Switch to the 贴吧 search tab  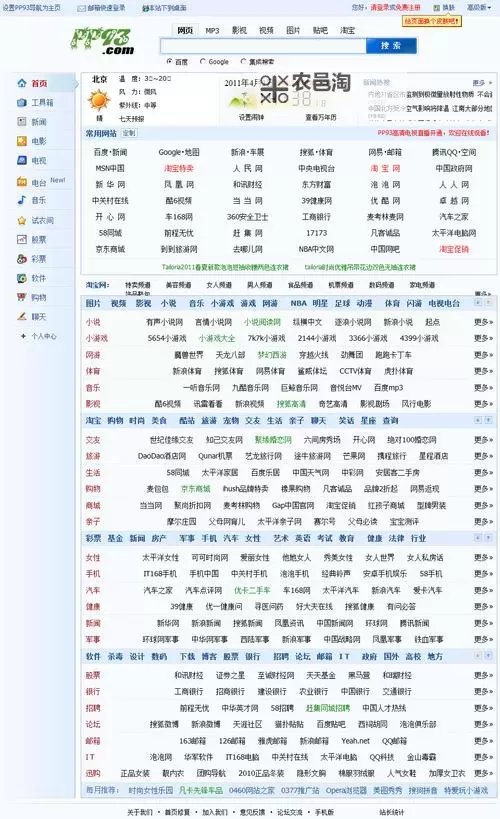pyautogui.click(x=320, y=31)
